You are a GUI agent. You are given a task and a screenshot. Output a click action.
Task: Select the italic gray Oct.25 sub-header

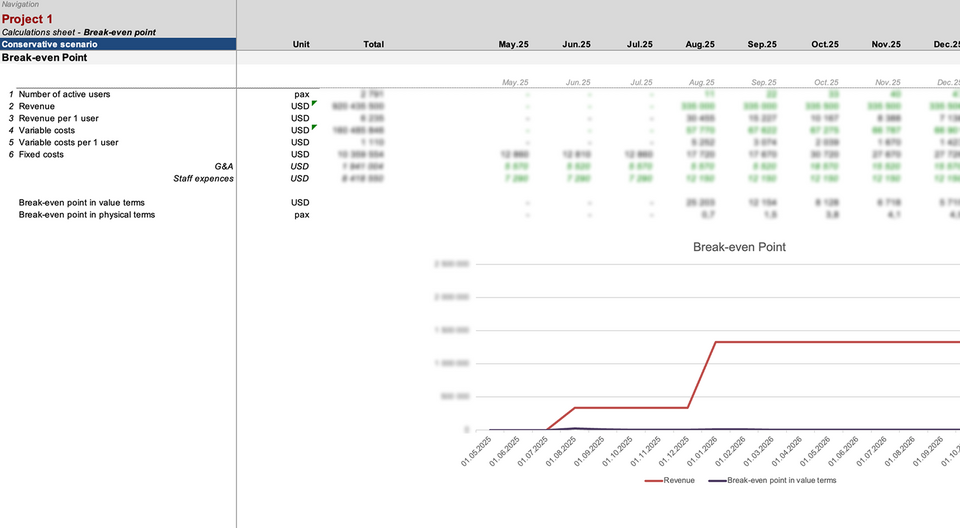[x=825, y=82]
